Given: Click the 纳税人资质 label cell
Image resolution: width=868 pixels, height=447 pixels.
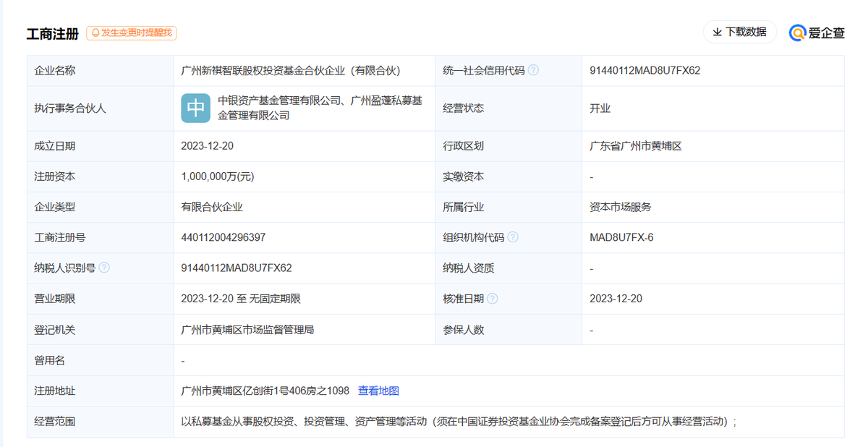Looking at the screenshot, I should [509, 268].
